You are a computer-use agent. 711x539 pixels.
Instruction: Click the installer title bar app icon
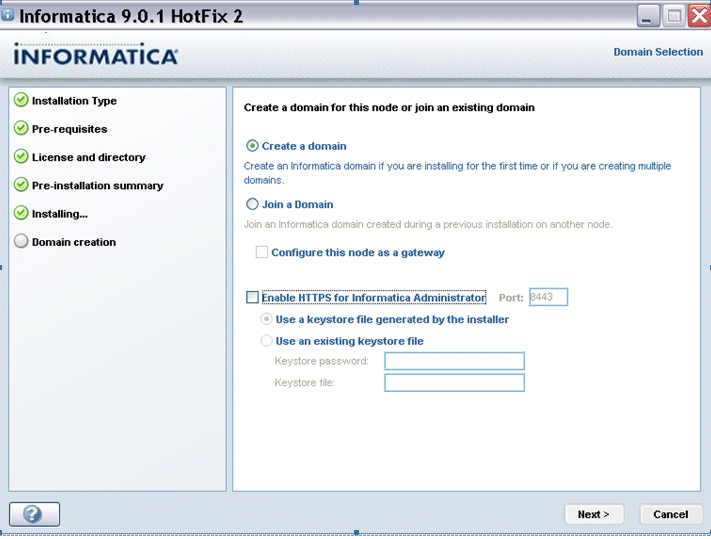click(x=8, y=15)
